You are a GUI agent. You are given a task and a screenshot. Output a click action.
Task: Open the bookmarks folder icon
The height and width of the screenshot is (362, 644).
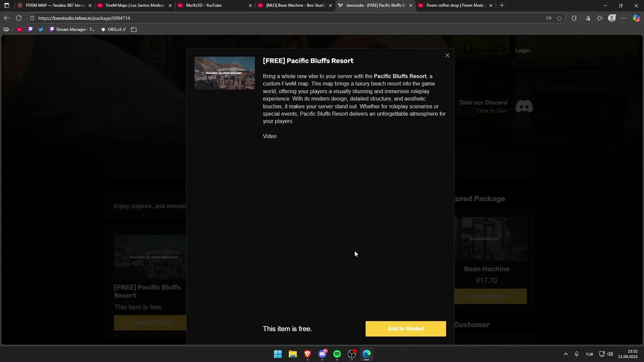tap(134, 30)
